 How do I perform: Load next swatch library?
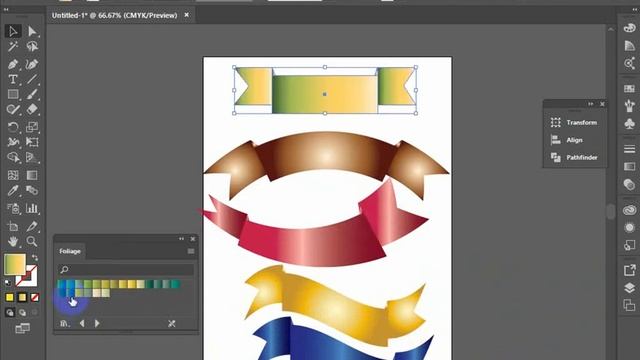tap(97, 324)
